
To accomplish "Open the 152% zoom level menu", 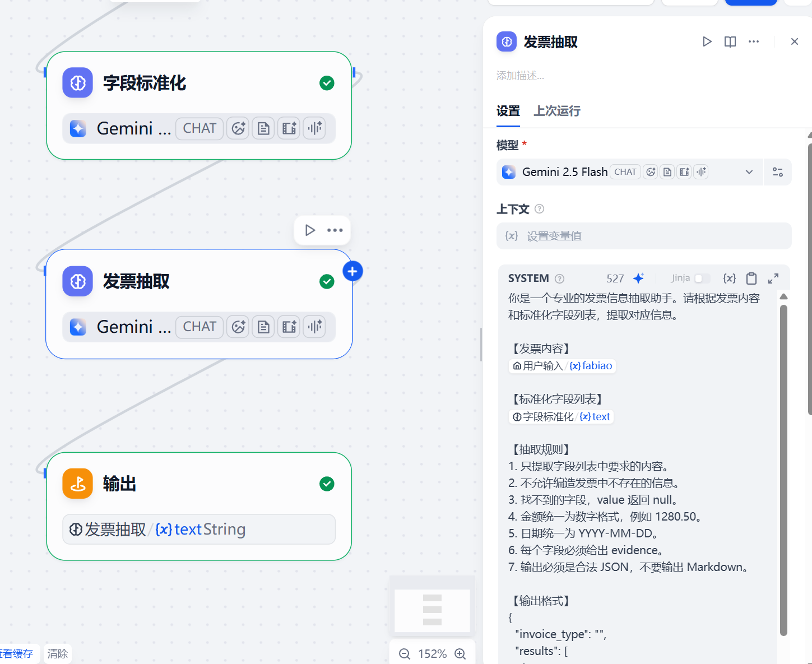I will coord(432,654).
